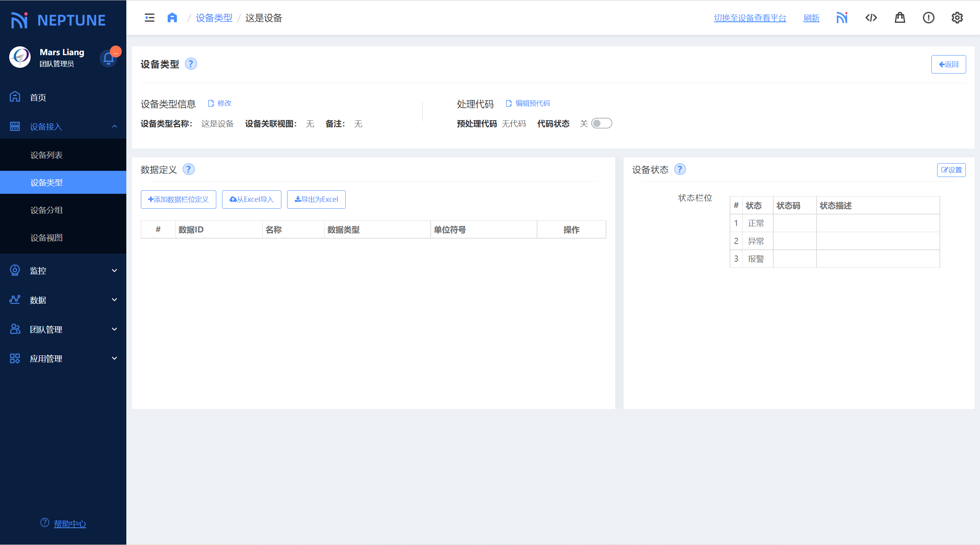Click the 返回 back button
Screen dimensions: 980x545
click(x=948, y=64)
